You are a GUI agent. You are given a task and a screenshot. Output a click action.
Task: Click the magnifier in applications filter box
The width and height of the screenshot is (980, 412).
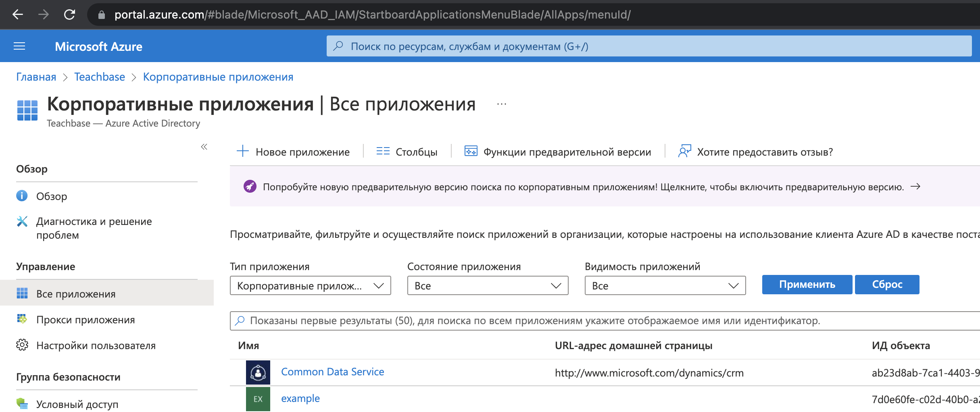240,320
